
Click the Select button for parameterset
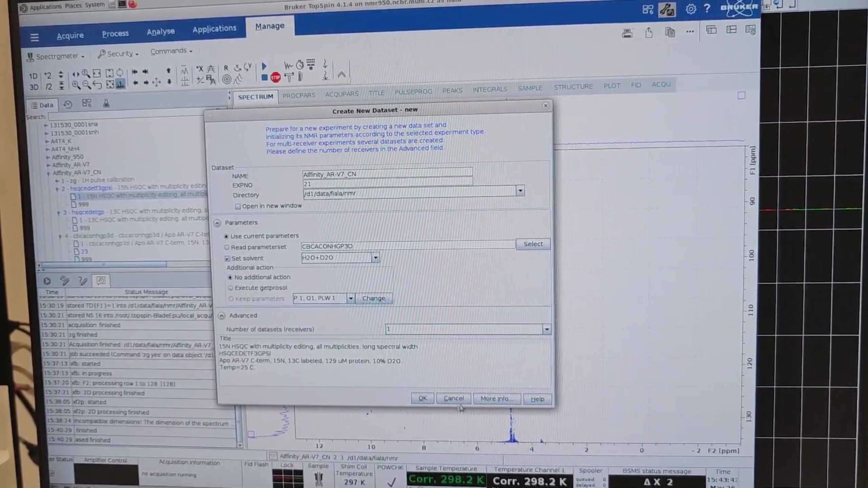point(533,244)
